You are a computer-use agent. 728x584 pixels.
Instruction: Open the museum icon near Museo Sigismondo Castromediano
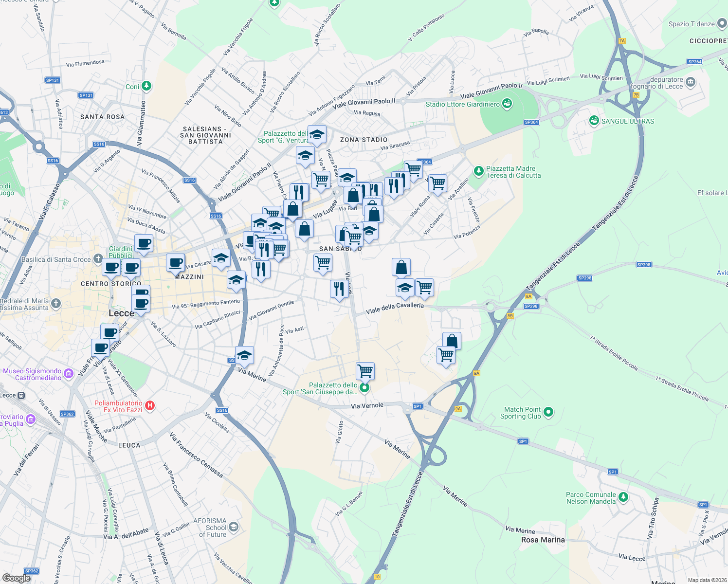68,373
